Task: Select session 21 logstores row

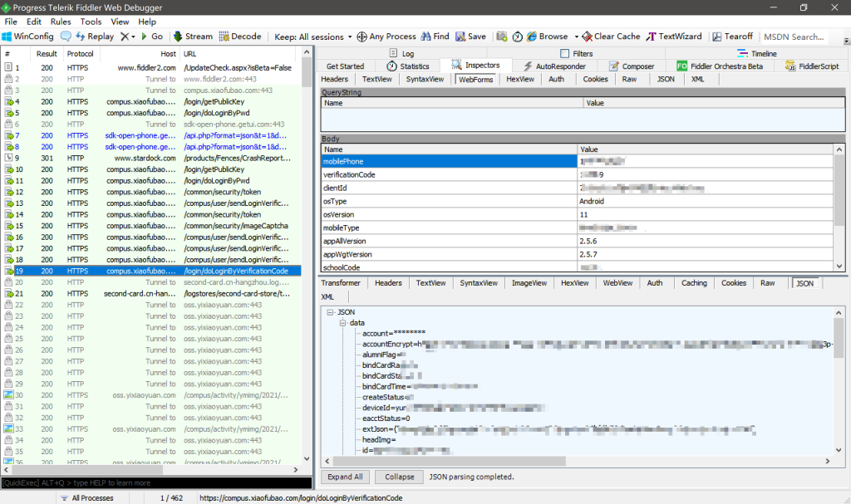Action: (x=151, y=293)
